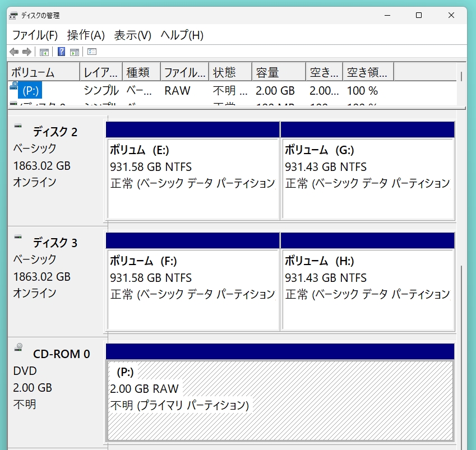Open Help via blue question-mark icon
The width and height of the screenshot is (476, 450).
[x=61, y=52]
